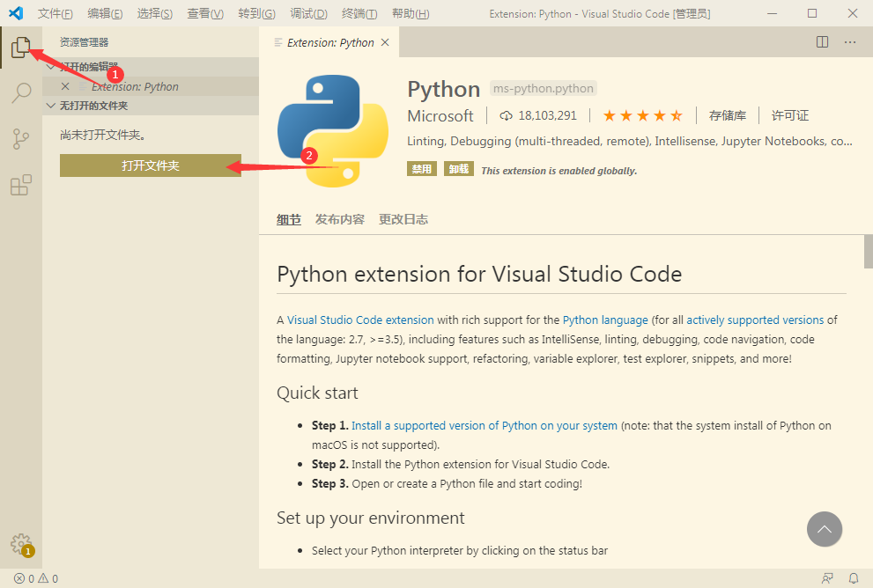Image resolution: width=873 pixels, height=588 pixels.
Task: Click the 打开文件夹 button
Action: [x=151, y=165]
